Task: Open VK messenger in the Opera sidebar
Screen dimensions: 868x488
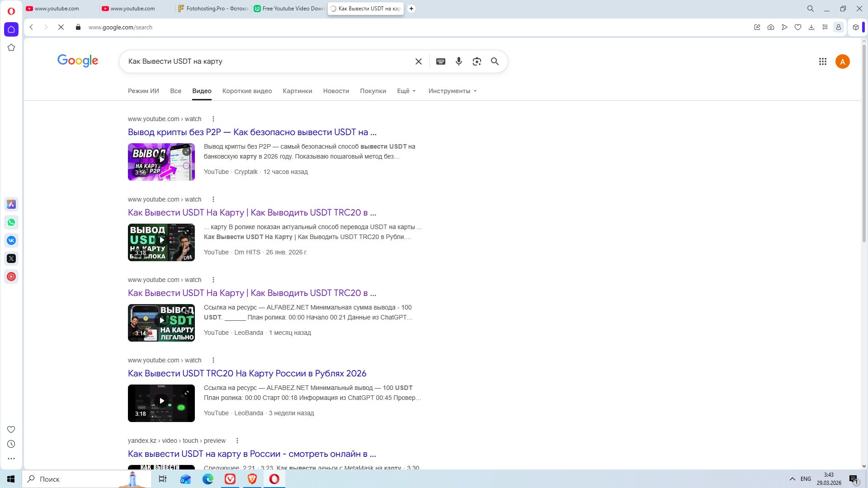Action: (x=11, y=240)
